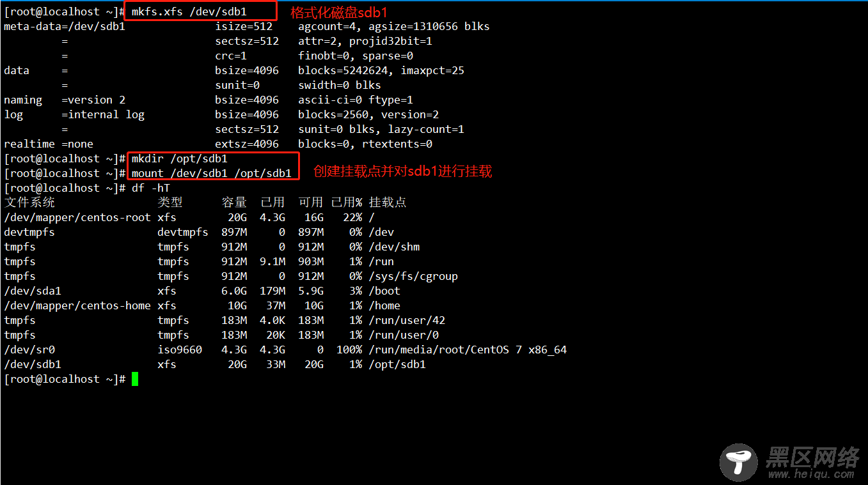The width and height of the screenshot is (868, 485).
Task: Click 'agcount=4, agsize=1310656 blks' text
Action: [394, 26]
